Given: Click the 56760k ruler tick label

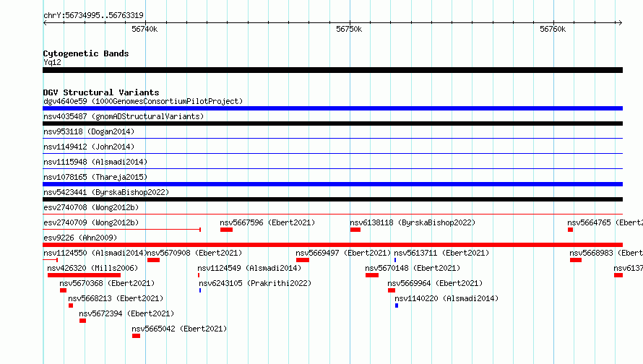Looking at the screenshot, I should (553, 29).
